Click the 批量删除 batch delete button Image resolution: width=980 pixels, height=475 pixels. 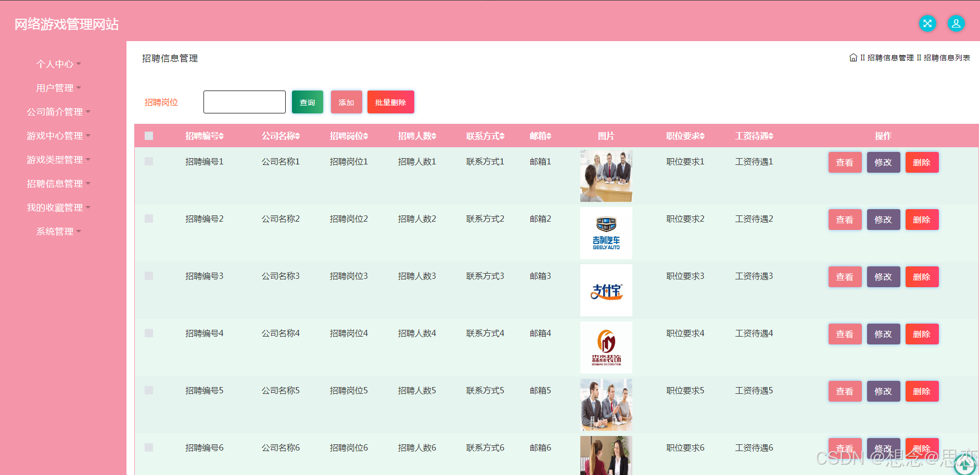click(391, 102)
